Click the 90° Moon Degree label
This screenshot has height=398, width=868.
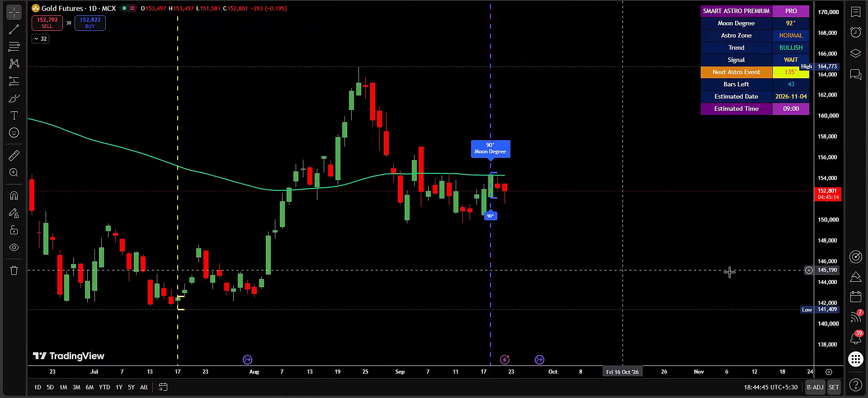[x=491, y=148]
